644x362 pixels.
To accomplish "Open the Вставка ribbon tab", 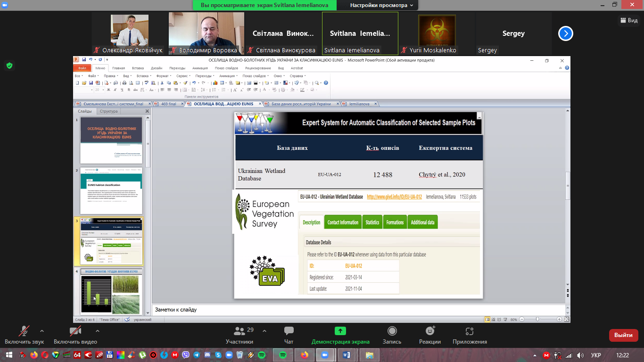I will click(138, 68).
